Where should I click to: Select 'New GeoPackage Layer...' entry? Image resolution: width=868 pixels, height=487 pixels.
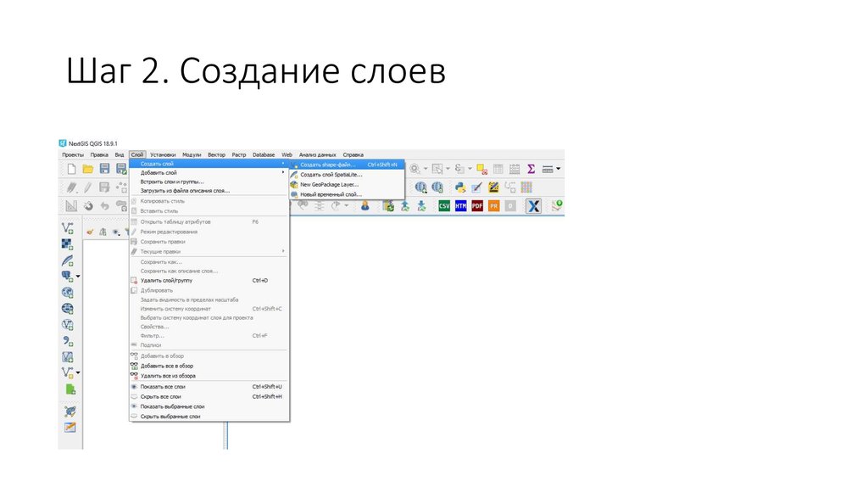tap(347, 185)
